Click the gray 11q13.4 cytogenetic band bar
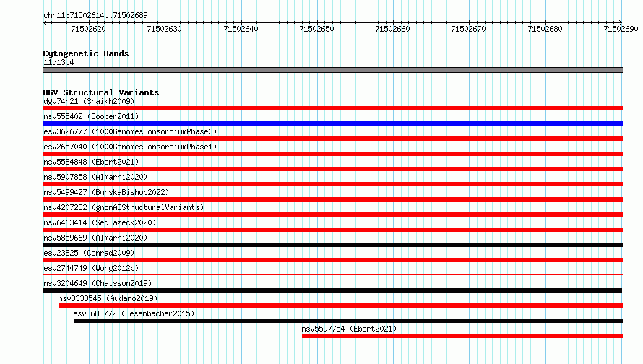The height and width of the screenshot is (364, 643). (332, 70)
